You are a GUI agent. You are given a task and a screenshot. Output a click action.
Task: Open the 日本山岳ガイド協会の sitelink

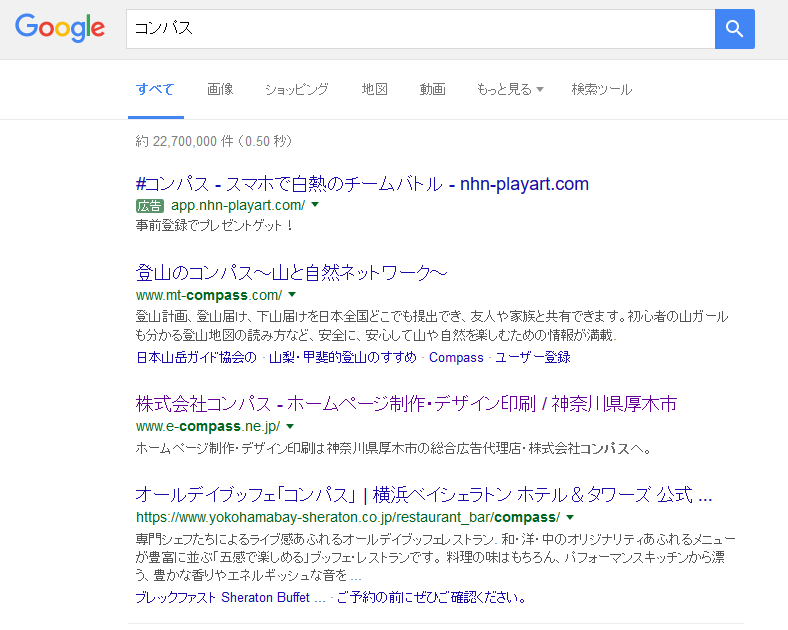[x=196, y=357]
